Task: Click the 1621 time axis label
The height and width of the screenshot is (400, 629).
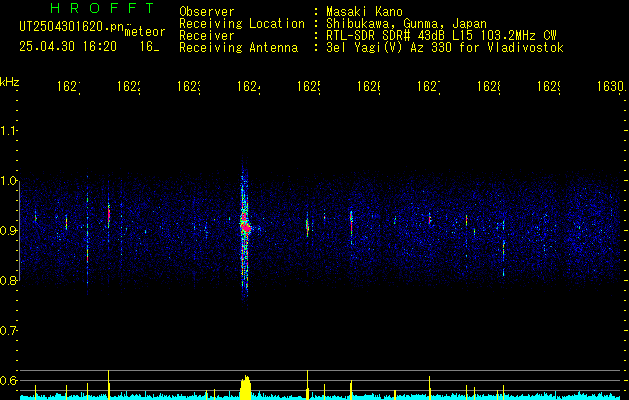Action: (69, 87)
